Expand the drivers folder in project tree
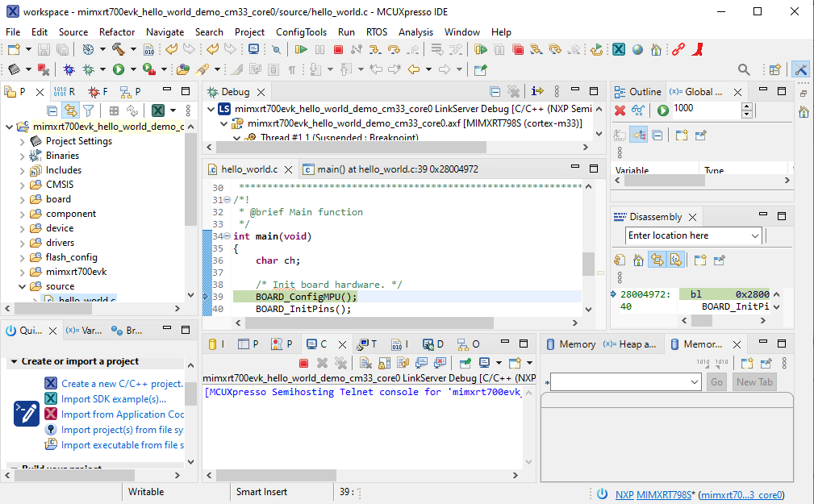Image resolution: width=814 pixels, height=504 pixels. pyautogui.click(x=23, y=243)
